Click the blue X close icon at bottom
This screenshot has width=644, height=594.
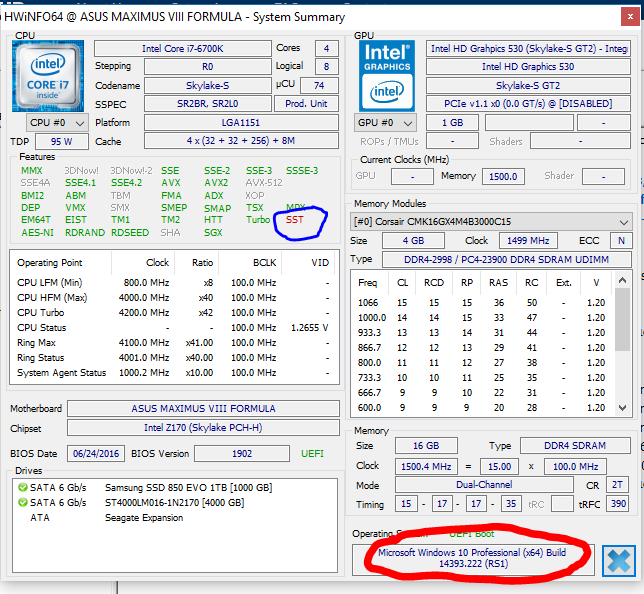(619, 561)
